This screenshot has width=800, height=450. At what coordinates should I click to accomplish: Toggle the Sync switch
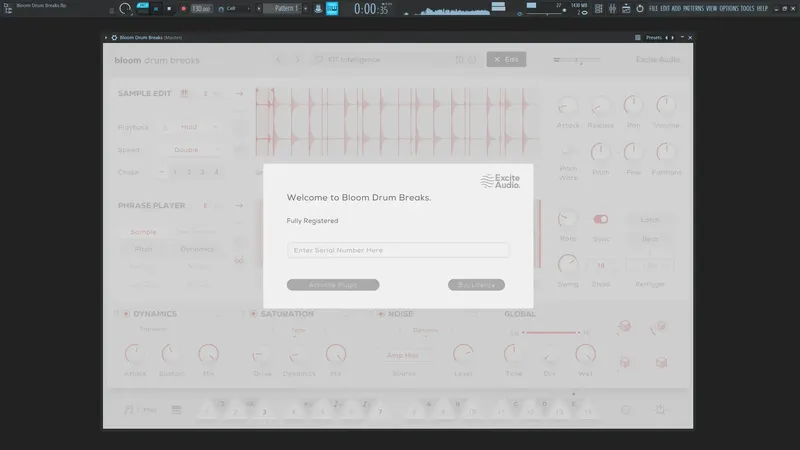click(x=601, y=219)
